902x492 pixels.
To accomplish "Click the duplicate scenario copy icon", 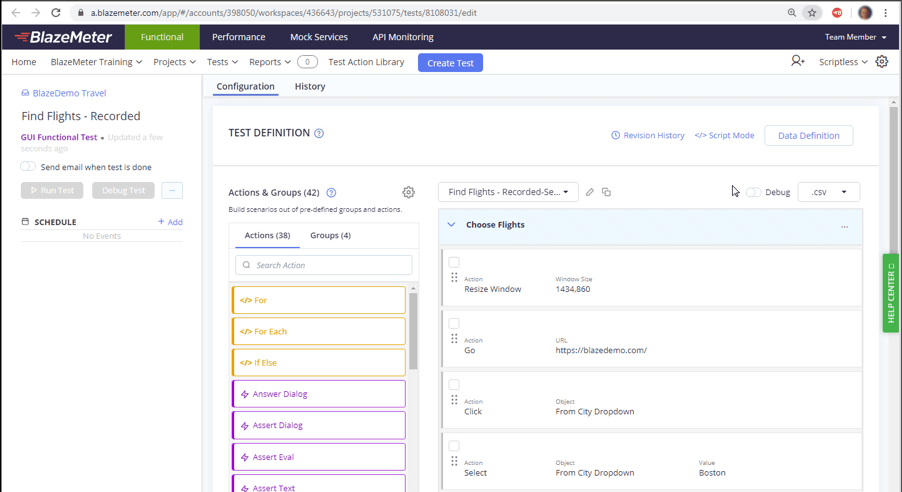I will [606, 192].
